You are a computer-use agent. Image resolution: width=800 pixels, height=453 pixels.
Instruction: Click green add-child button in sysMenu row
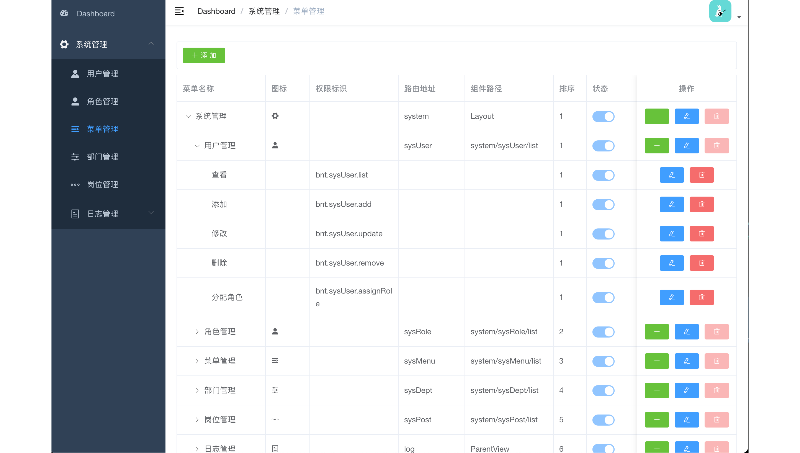[x=657, y=361]
